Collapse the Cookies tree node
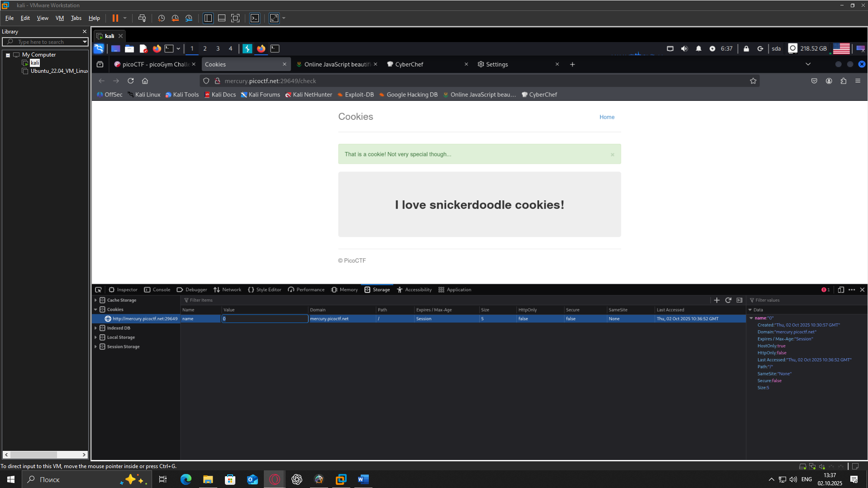868x488 pixels. click(95, 310)
